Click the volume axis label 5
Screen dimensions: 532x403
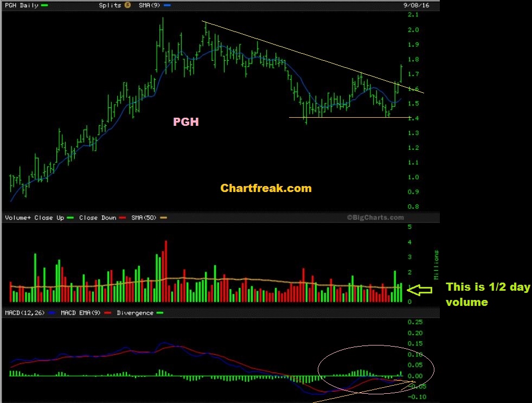[x=410, y=227]
